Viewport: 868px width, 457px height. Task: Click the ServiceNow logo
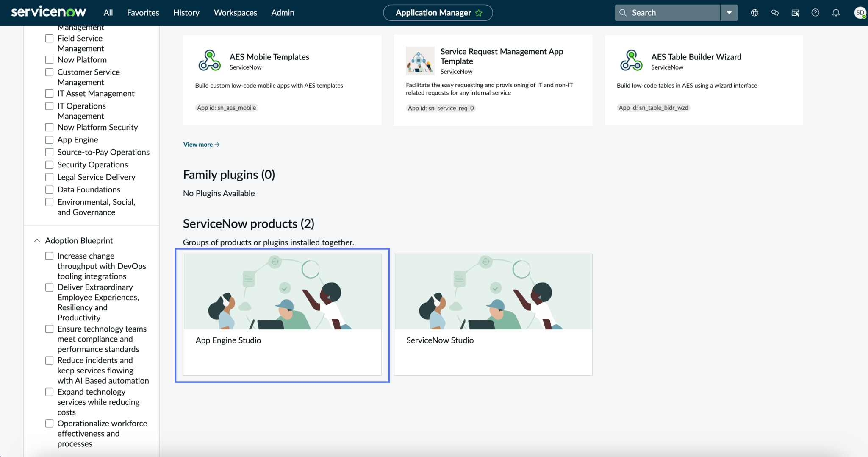coord(49,12)
